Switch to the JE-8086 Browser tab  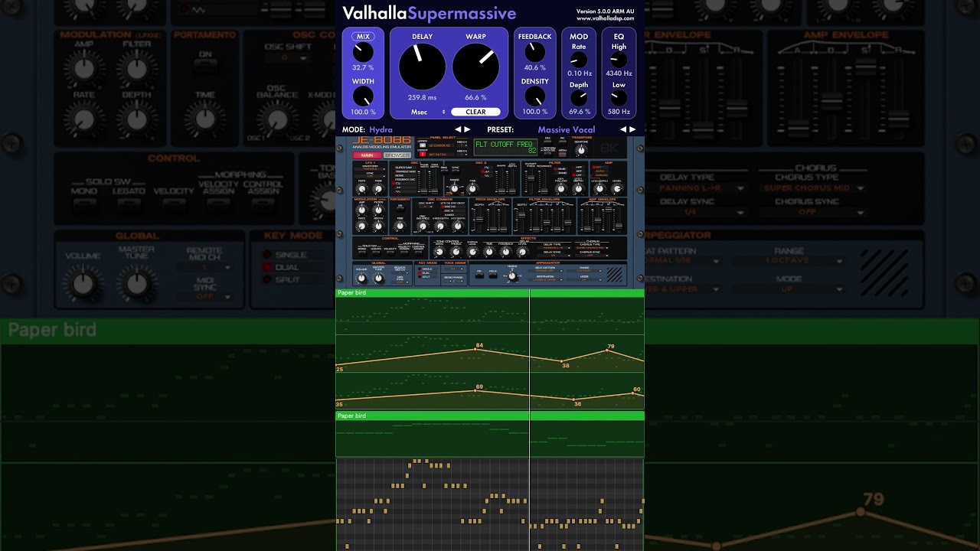[x=397, y=155]
